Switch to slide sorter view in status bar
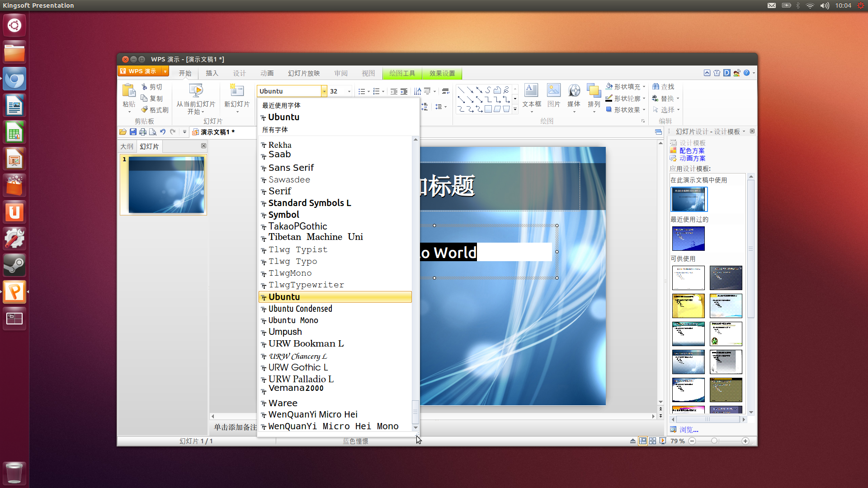The height and width of the screenshot is (488, 868). tap(652, 441)
